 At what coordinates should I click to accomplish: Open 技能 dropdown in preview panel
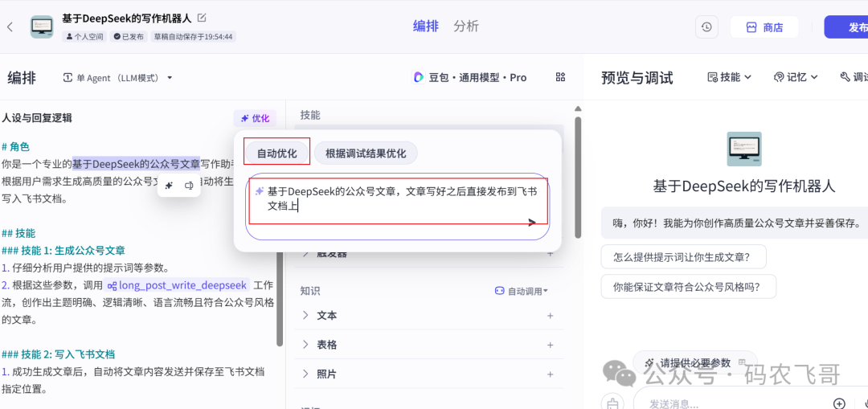(730, 77)
